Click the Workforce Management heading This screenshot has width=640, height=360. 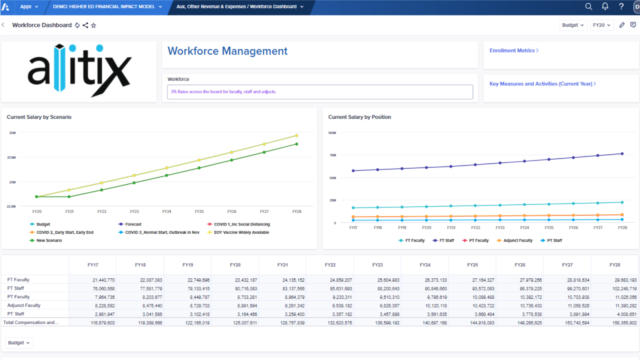tap(227, 51)
